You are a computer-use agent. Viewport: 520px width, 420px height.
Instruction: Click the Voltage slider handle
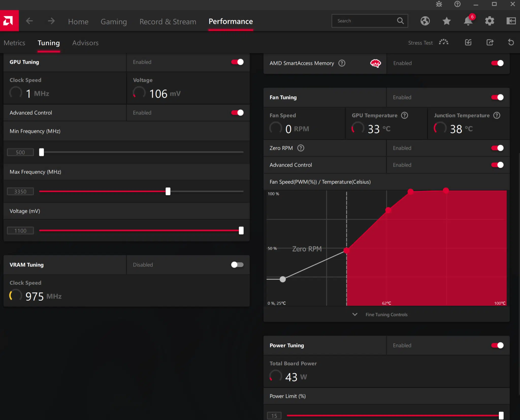pos(241,230)
